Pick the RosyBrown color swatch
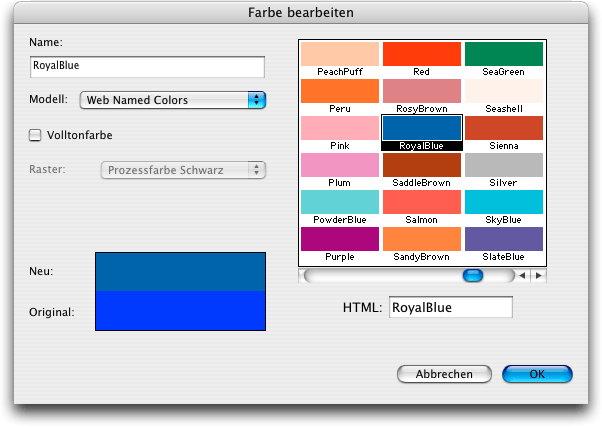This screenshot has width=602, height=427. tap(422, 91)
